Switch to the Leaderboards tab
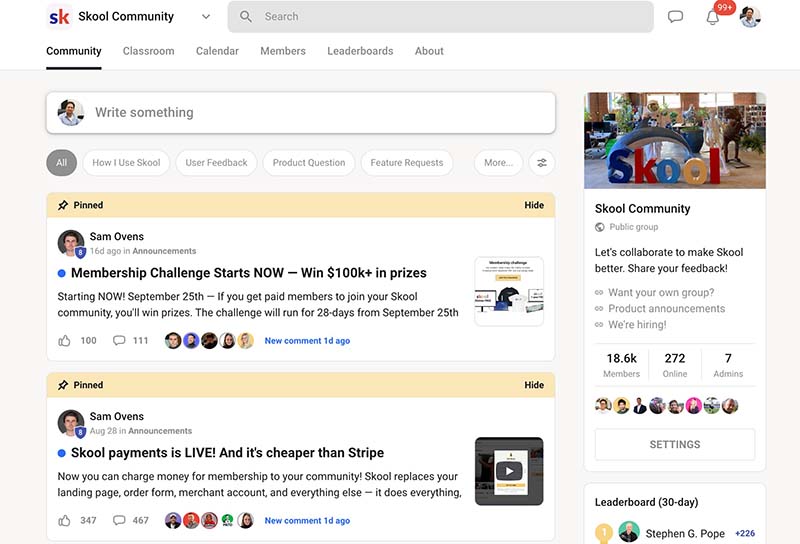The image size is (800, 544). coord(360,51)
